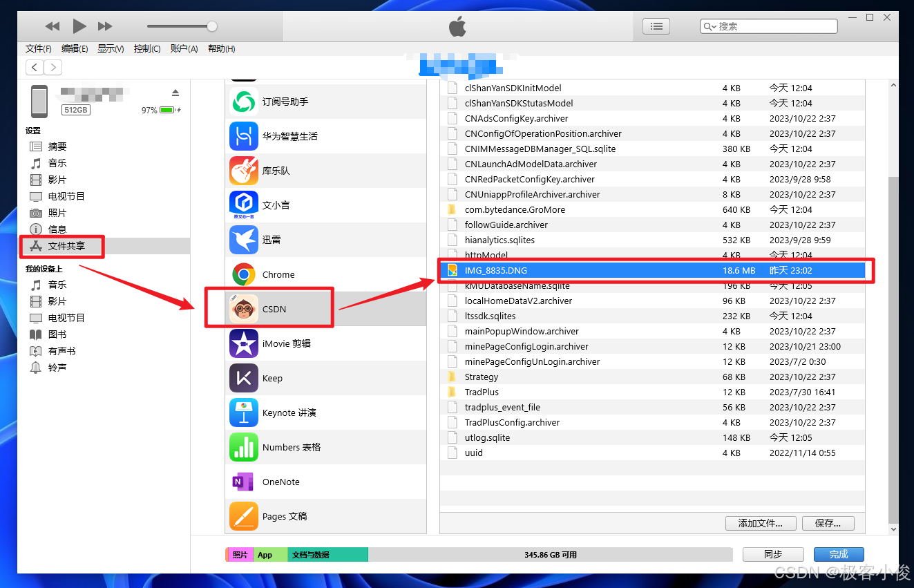
Task: Click the scroll-up arrow of main scrollbar
Action: [x=893, y=86]
